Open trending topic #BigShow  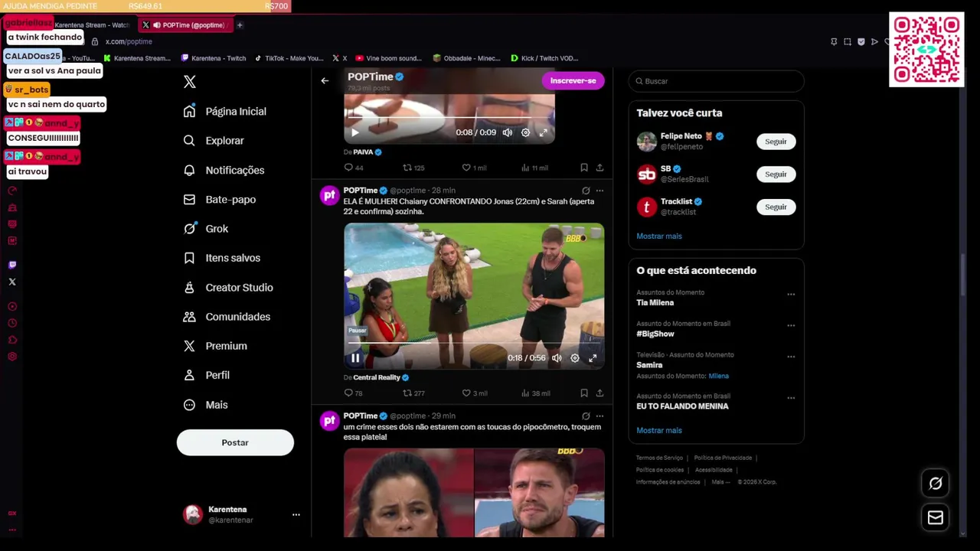(655, 334)
